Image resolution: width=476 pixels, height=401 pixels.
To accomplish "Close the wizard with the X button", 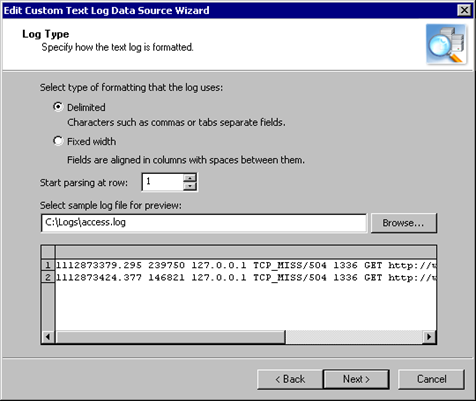I will 464,10.
